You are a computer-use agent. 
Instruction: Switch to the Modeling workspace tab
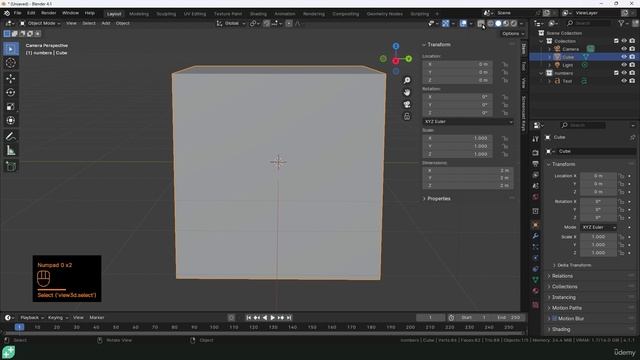(x=139, y=14)
